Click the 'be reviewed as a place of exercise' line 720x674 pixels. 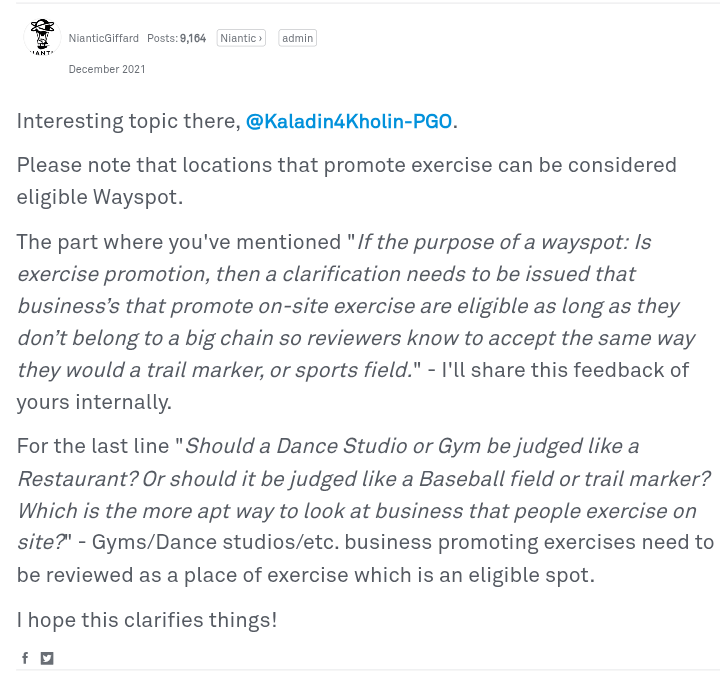pos(306,575)
